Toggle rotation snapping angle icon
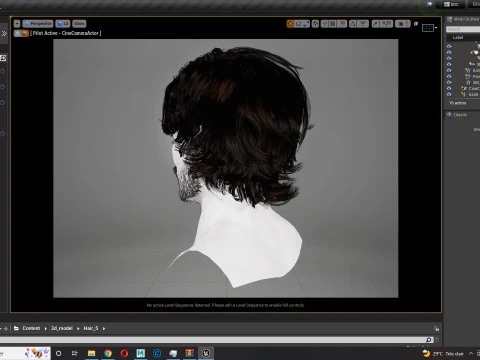 tap(353, 24)
